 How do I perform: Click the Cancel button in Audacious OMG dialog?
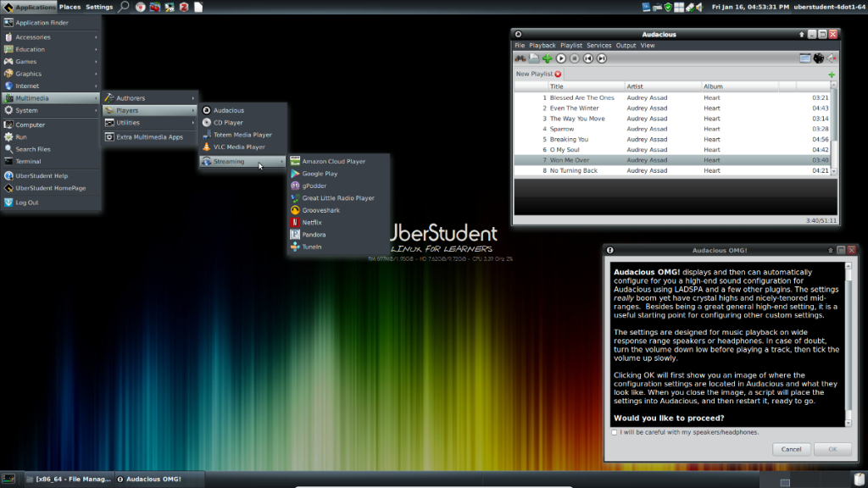(x=791, y=449)
